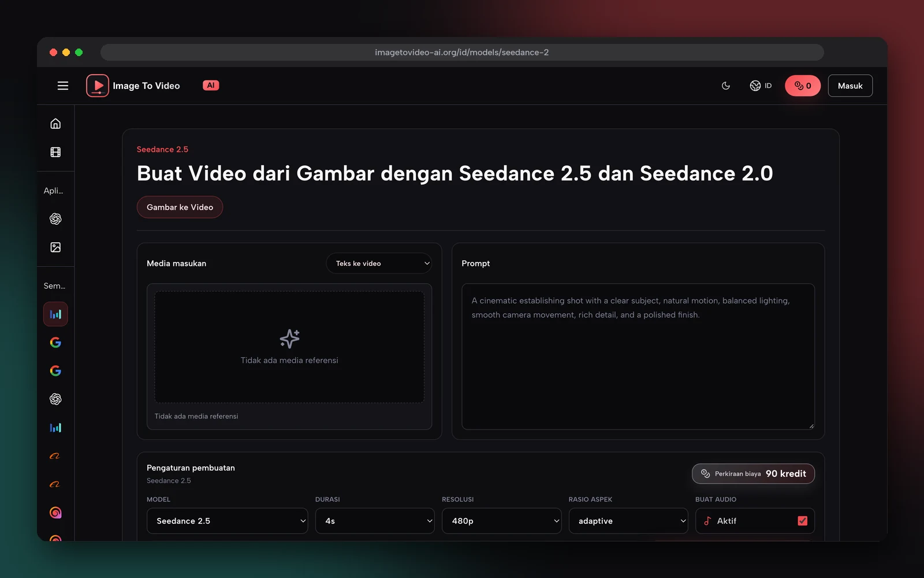This screenshot has height=578, width=924.
Task: Open the ID language selector globe
Action: pyautogui.click(x=761, y=86)
